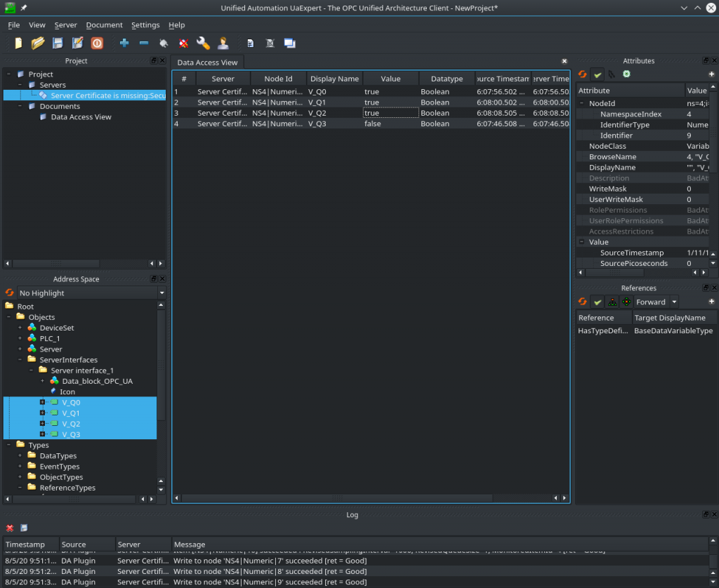Open the File menu
This screenshot has height=588, width=719.
(14, 25)
